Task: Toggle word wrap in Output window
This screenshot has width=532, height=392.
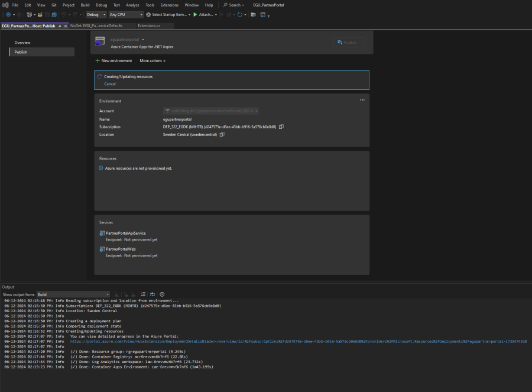Action: coord(153,294)
